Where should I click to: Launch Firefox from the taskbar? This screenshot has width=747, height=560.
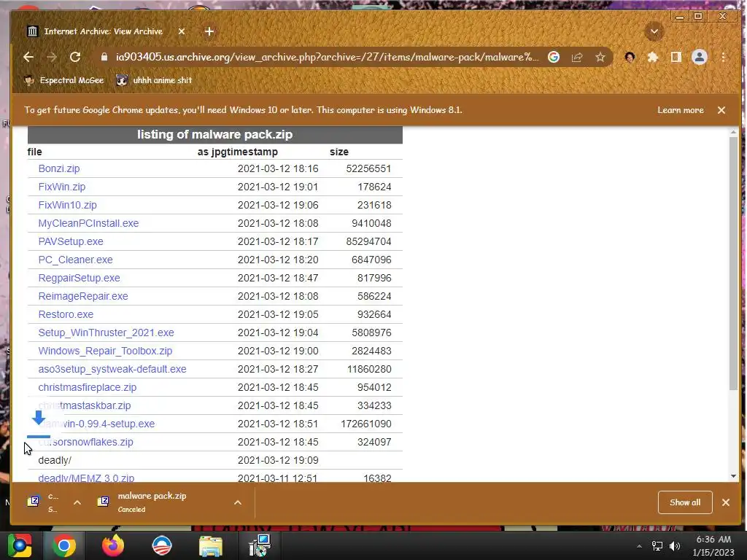coord(113,546)
